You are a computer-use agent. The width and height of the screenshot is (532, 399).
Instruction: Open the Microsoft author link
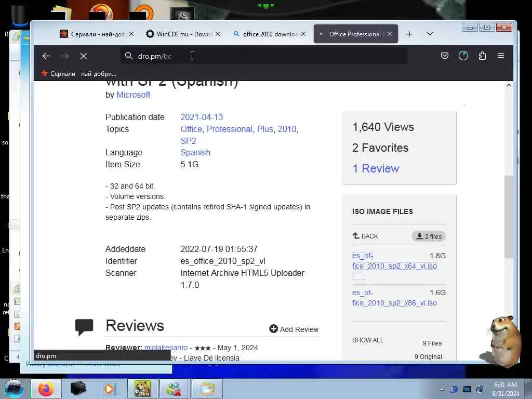click(133, 95)
